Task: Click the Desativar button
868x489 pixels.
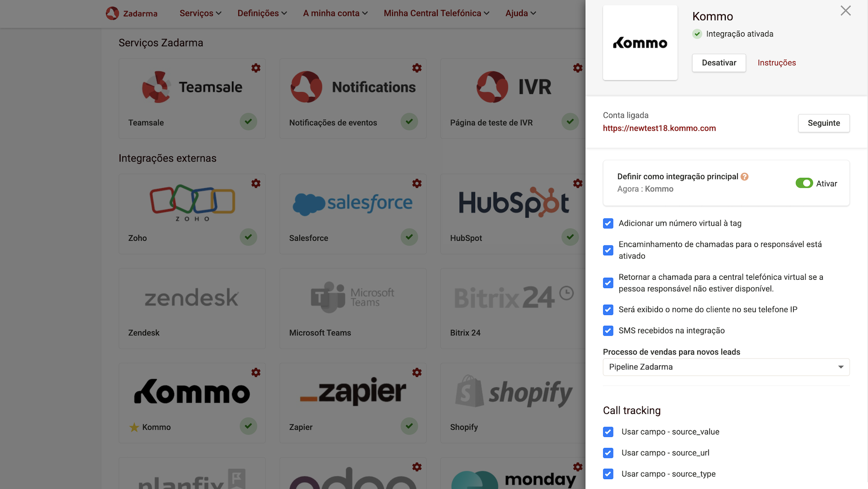Action: pyautogui.click(x=719, y=63)
